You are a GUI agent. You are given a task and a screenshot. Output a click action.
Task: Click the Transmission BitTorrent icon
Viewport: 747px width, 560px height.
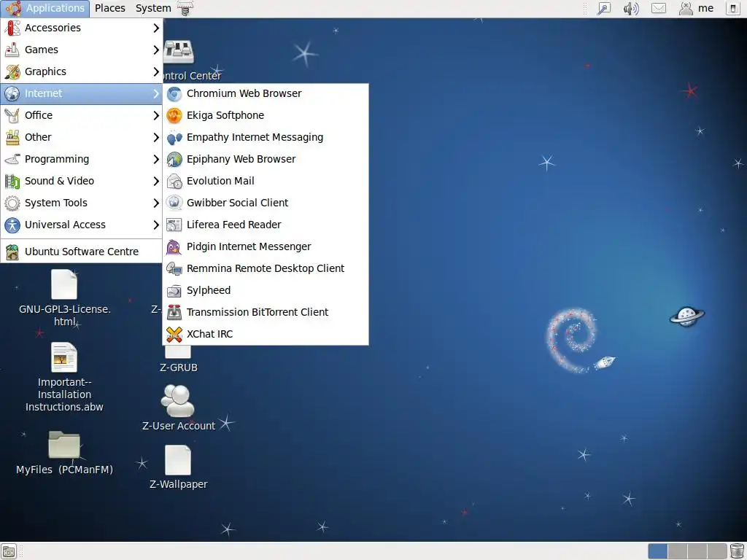[x=174, y=313]
